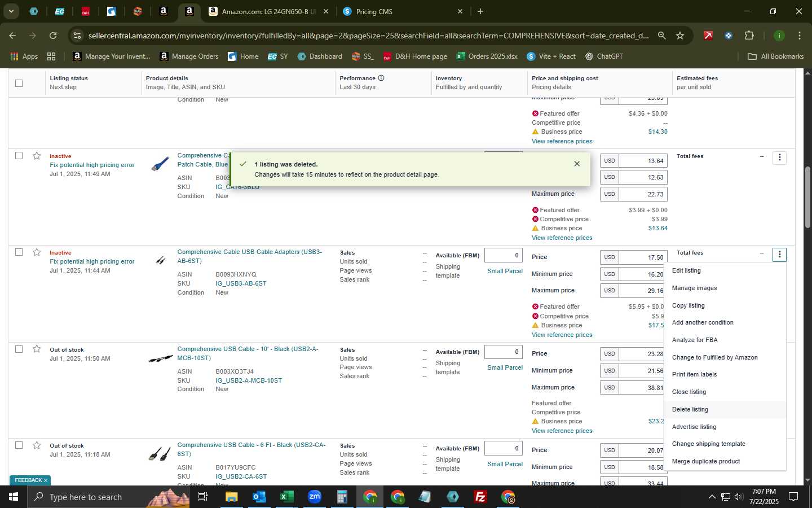Viewport: 812px width, 508px height.
Task: Click the page vertical scrollbar thumb
Action: 807,198
